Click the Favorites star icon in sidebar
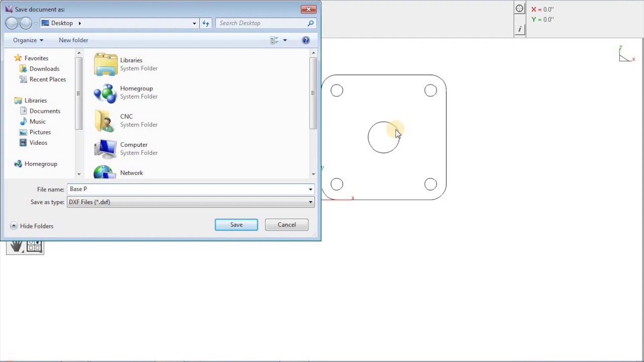644x362 pixels. point(18,58)
